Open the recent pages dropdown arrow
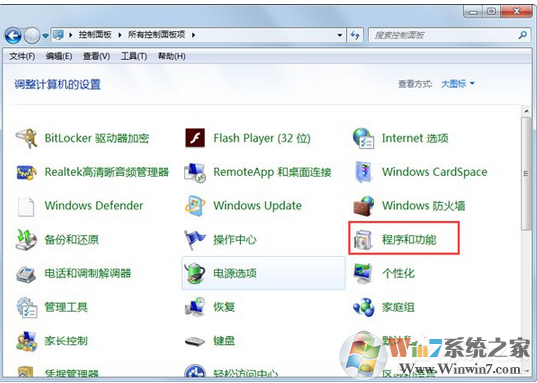 coord(46,36)
